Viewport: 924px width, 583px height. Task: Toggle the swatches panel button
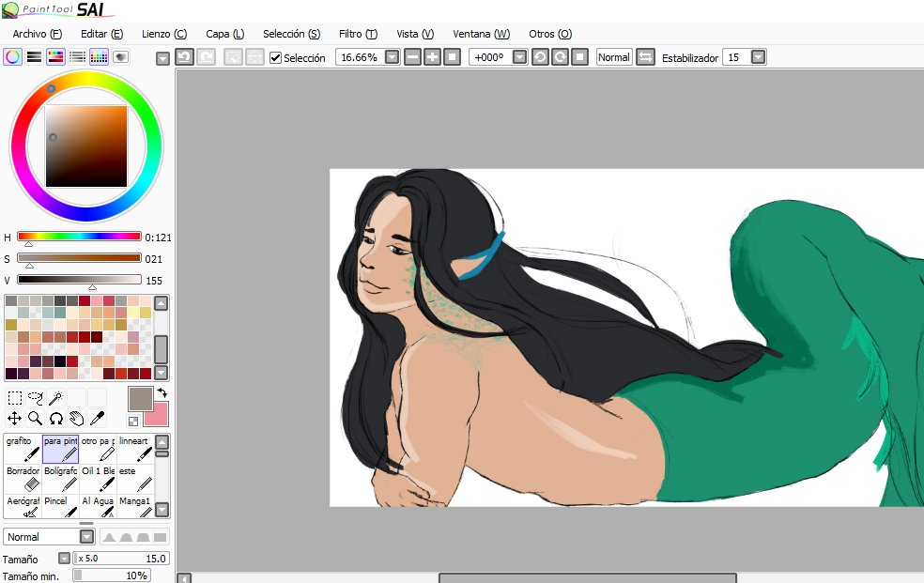[x=99, y=57]
